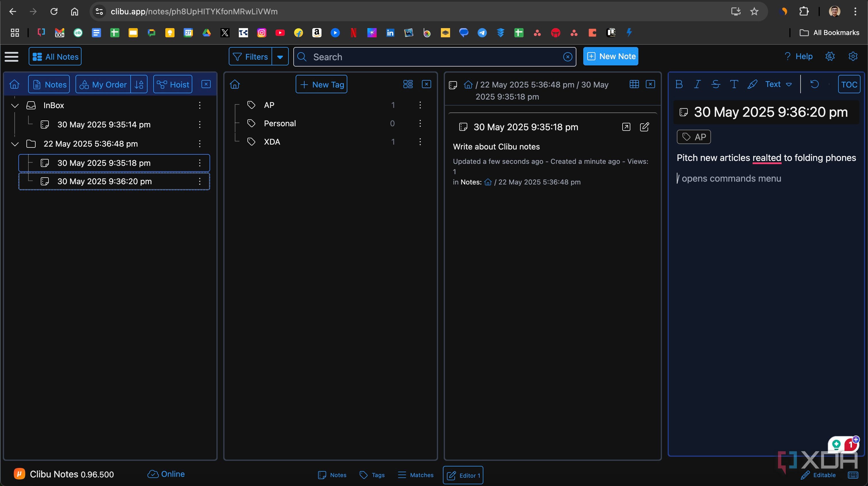Open Personal tag three-dot menu
This screenshot has height=486, width=868.
pos(420,124)
